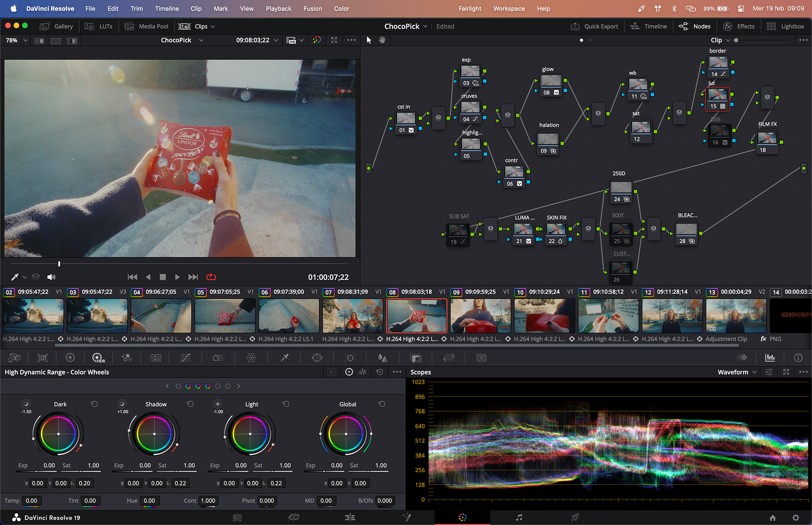Open the Trim menu
The image size is (812, 525).
click(137, 8)
